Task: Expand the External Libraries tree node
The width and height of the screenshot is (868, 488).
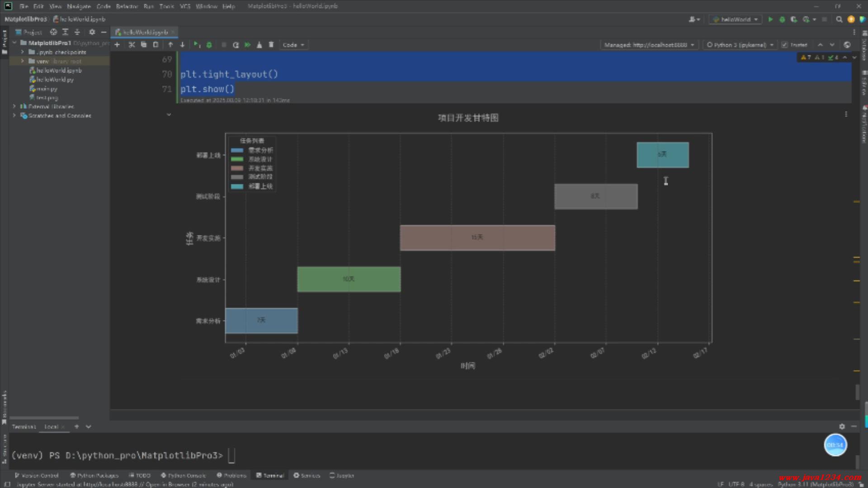Action: [14, 107]
